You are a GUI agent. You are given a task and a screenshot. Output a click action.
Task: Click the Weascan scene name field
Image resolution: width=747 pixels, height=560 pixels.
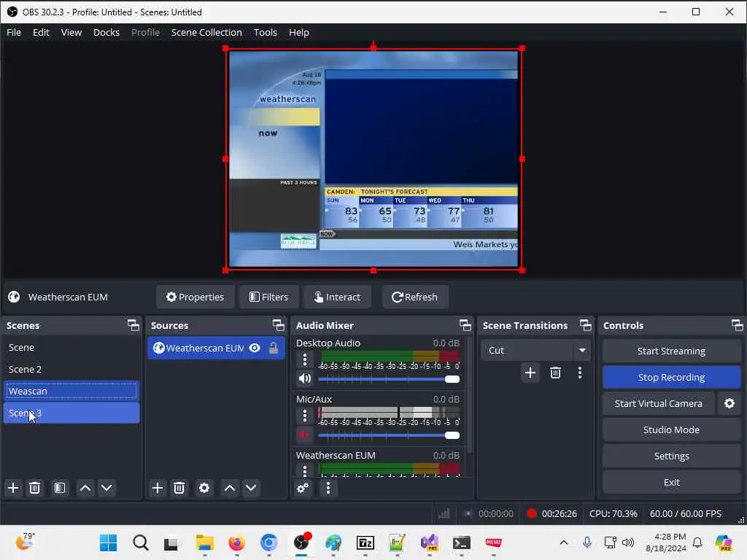tap(71, 391)
